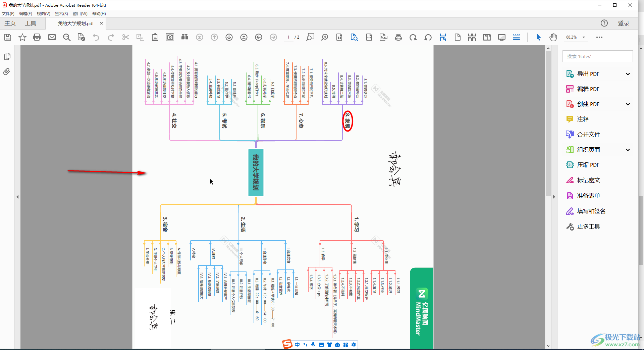Screen dimensions: 644x350
Task: Click the 登录 sign-in button
Action: pyautogui.click(x=624, y=23)
